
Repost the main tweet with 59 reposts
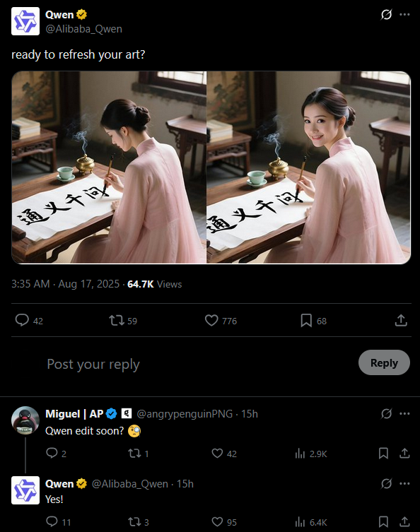pyautogui.click(x=117, y=320)
